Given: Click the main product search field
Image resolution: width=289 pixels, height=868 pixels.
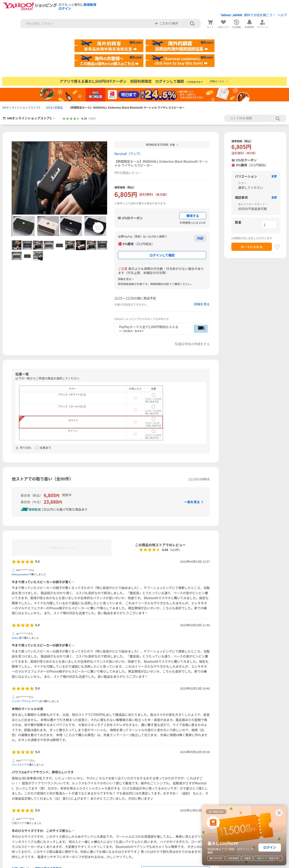Looking at the screenshot, I should [88, 24].
